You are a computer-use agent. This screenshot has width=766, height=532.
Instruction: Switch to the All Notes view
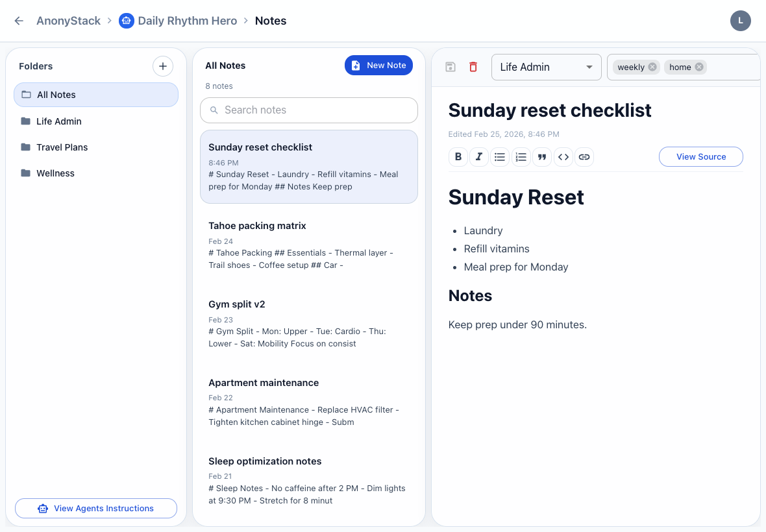pyautogui.click(x=56, y=95)
